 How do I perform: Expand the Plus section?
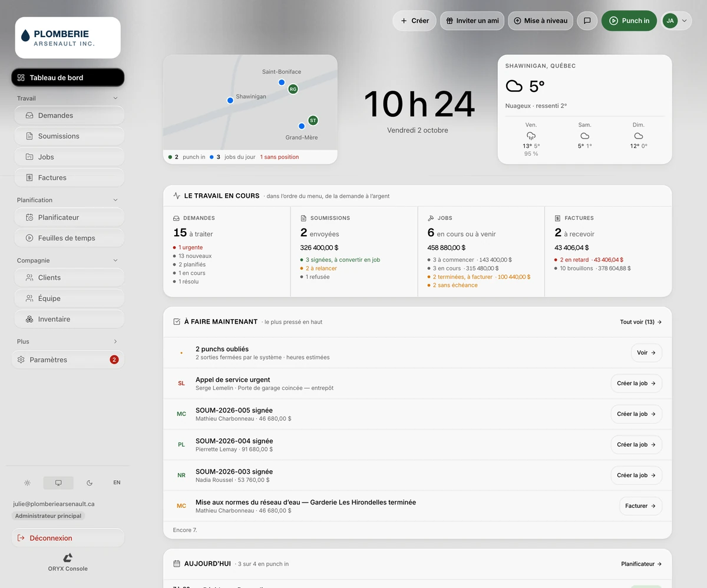click(x=115, y=342)
